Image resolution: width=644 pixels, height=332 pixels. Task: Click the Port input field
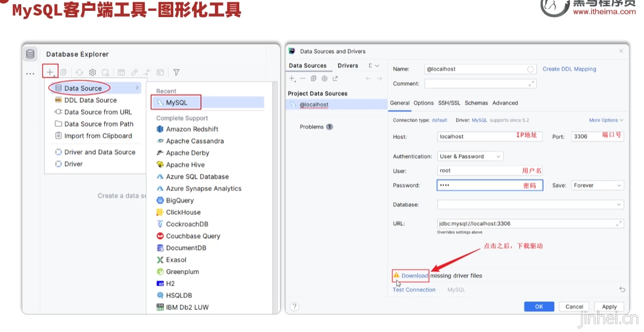(x=597, y=136)
